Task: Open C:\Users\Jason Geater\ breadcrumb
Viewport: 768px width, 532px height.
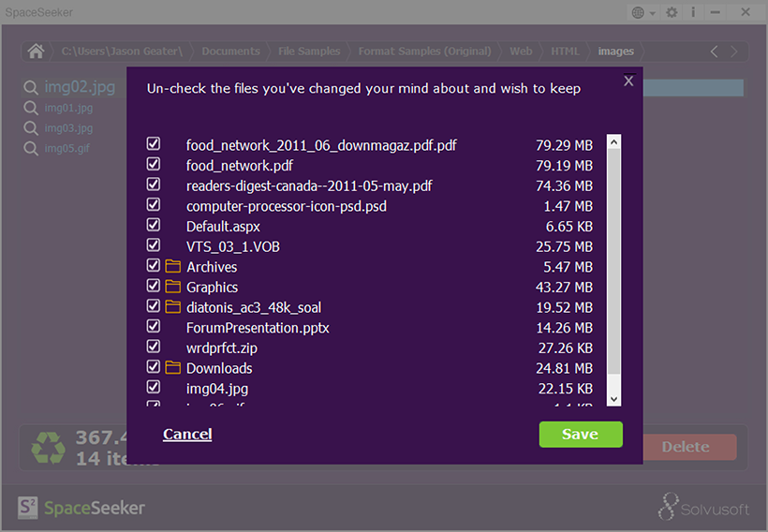Action: [122, 51]
